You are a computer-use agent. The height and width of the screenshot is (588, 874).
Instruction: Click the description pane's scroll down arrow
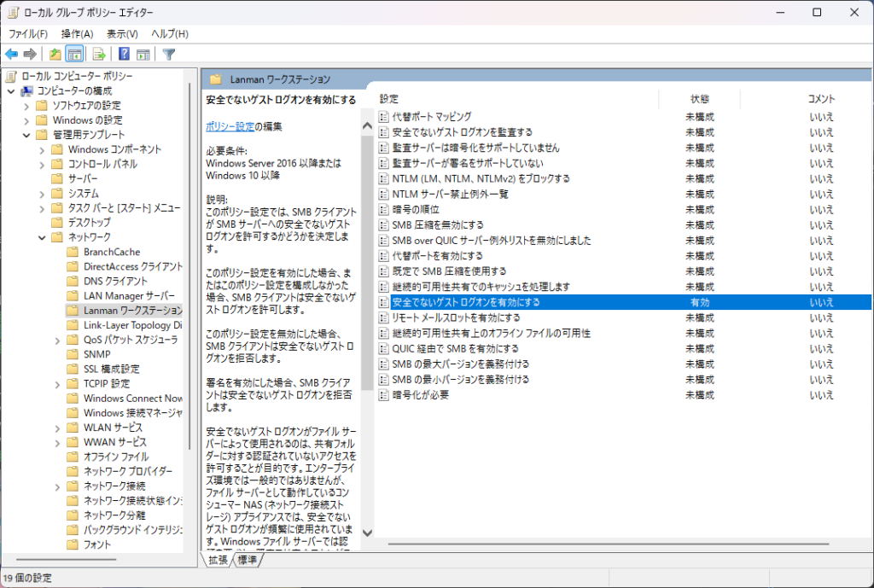(368, 533)
